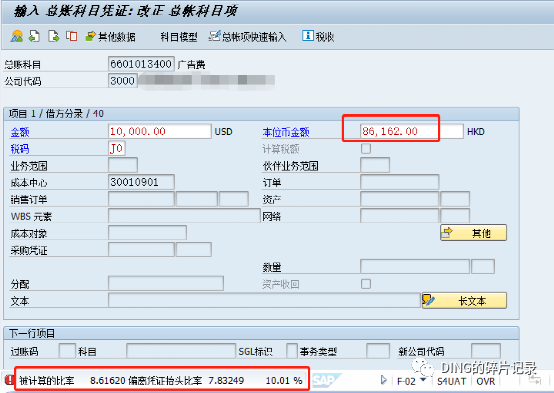
Task: Click the next line item page icon
Action: (53, 36)
